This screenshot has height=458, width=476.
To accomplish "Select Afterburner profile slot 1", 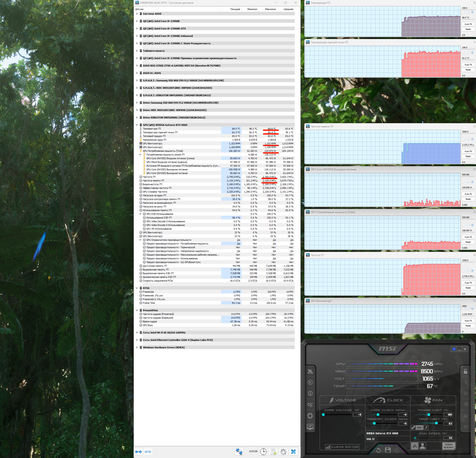I will click(x=465, y=383).
